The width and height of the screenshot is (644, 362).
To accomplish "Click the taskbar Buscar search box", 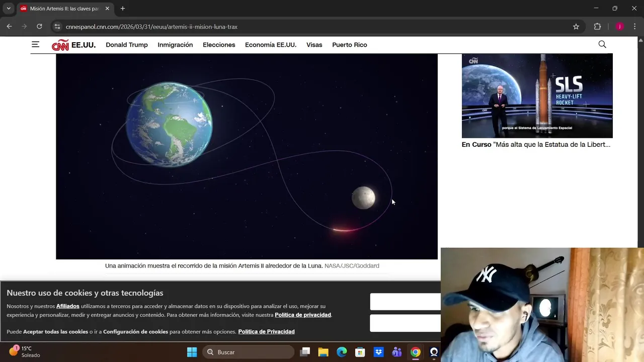I will pyautogui.click(x=249, y=352).
